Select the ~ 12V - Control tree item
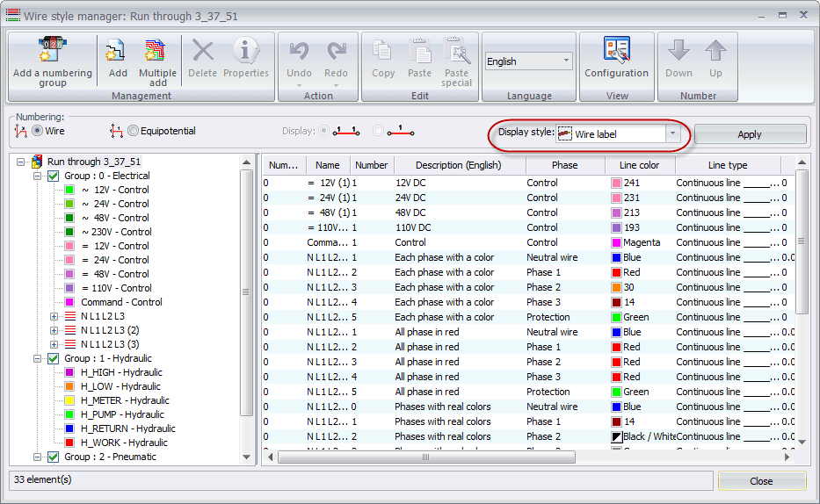The height and width of the screenshot is (504, 820). pyautogui.click(x=115, y=190)
